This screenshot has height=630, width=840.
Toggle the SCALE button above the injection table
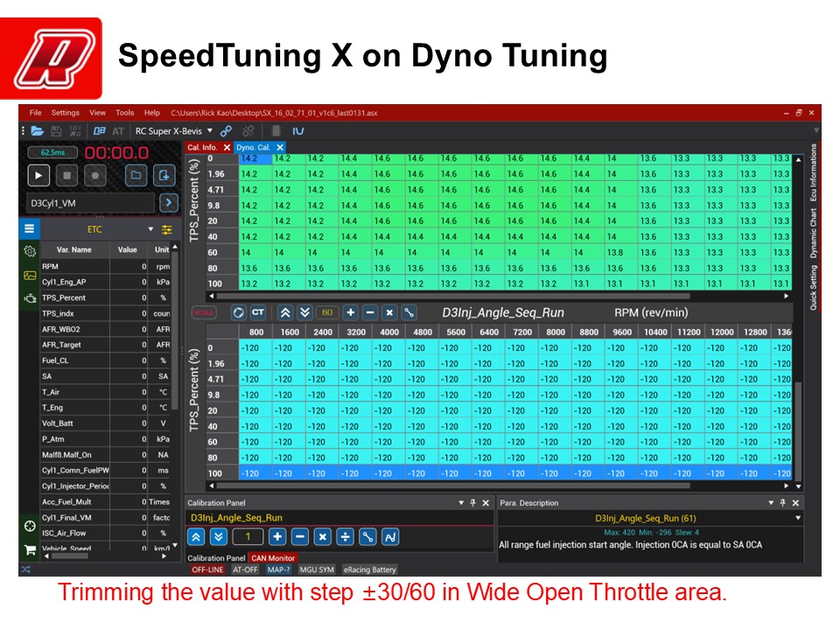[203, 312]
